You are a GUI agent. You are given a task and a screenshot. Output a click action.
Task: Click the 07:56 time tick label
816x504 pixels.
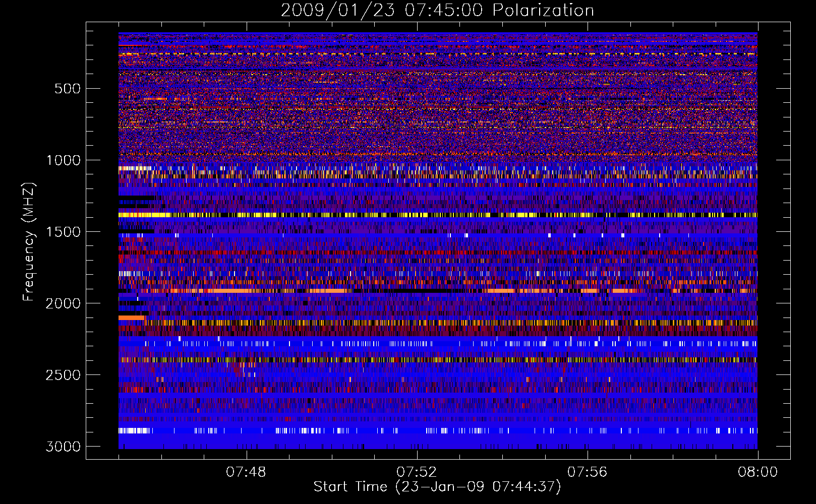click(588, 472)
